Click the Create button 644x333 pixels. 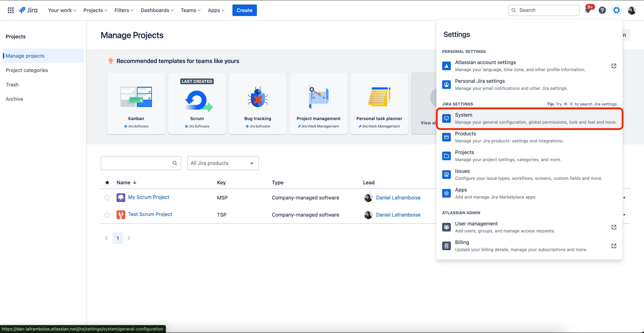[x=244, y=10]
